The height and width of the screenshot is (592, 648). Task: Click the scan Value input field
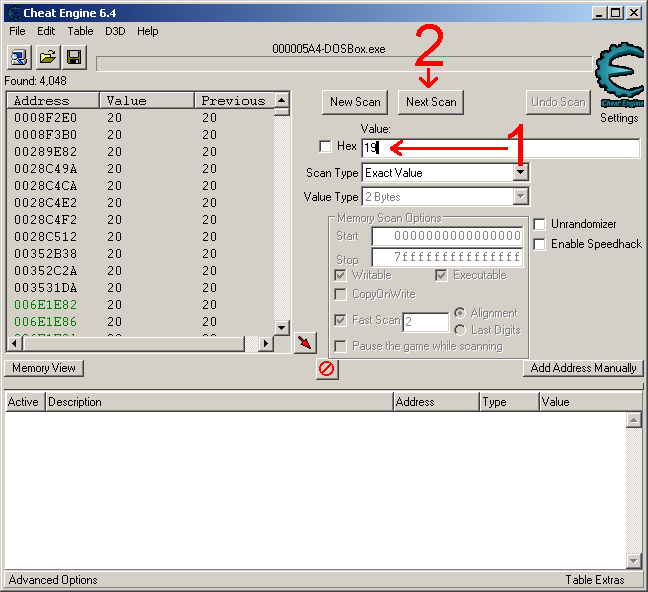point(500,148)
